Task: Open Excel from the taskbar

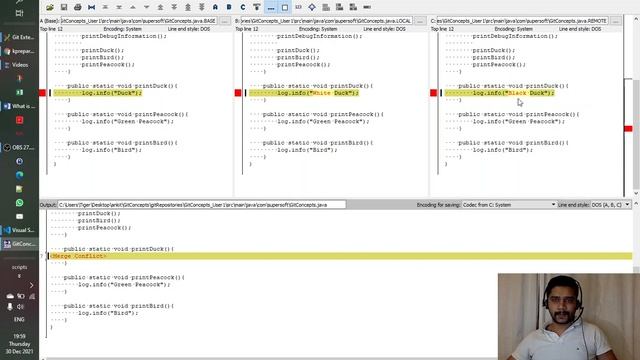Action: point(19,93)
